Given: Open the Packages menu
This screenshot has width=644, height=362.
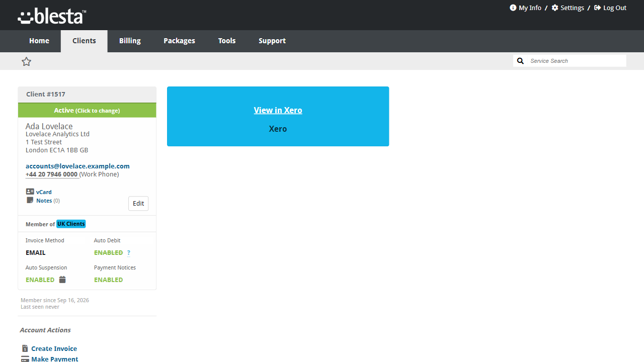Looking at the screenshot, I should click(179, 41).
